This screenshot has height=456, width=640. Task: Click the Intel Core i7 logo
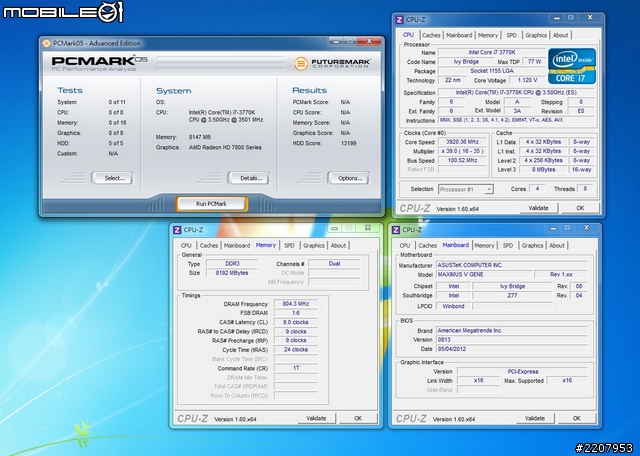click(571, 66)
